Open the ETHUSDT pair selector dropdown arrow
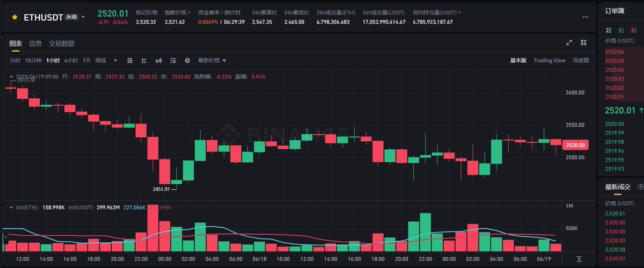 (83, 17)
